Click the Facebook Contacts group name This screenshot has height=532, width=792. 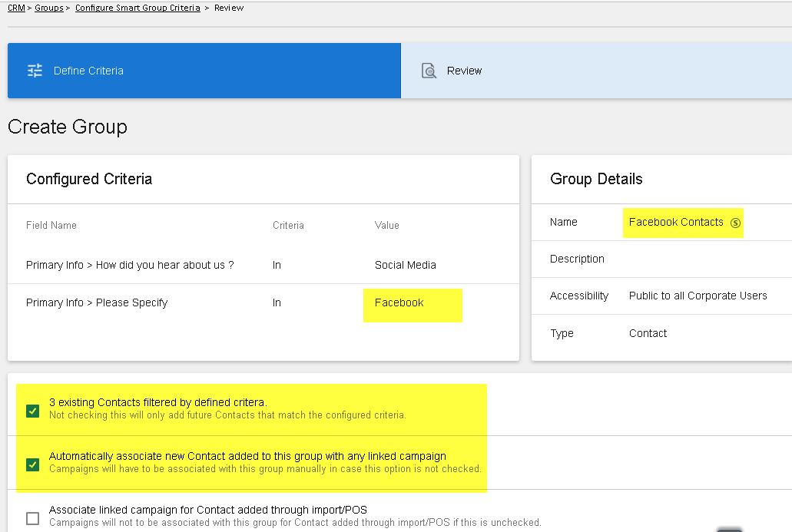676,222
